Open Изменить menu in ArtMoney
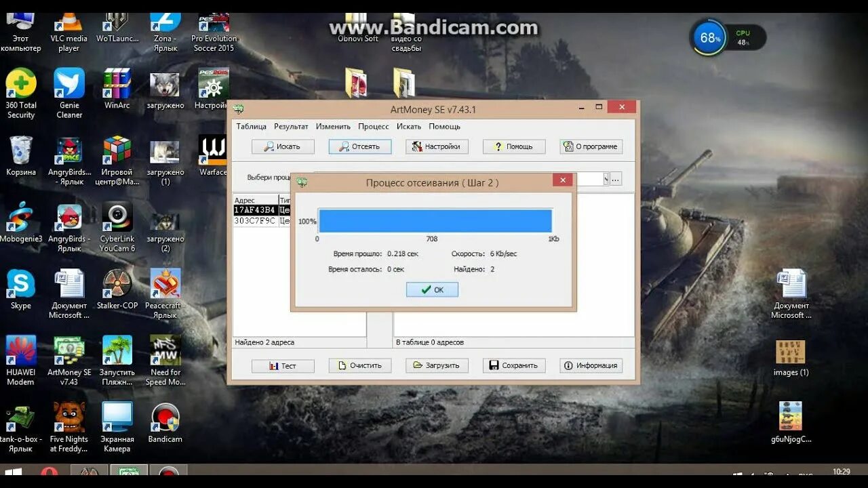Image resolution: width=868 pixels, height=488 pixels. [333, 126]
